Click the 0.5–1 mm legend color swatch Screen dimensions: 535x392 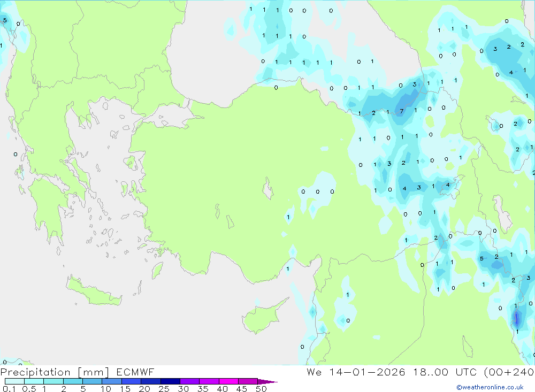point(34,381)
